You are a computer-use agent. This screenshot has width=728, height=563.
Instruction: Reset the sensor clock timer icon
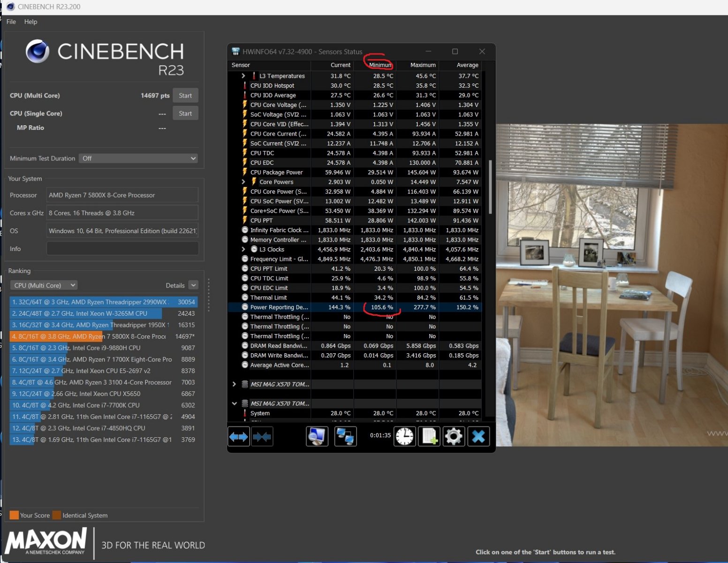pyautogui.click(x=404, y=437)
